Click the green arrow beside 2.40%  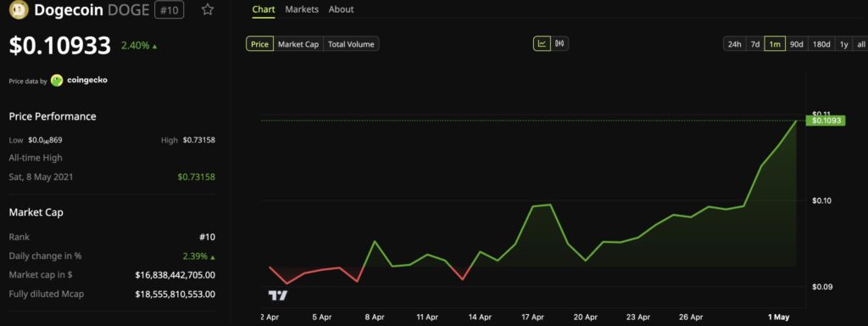pyautogui.click(x=154, y=47)
